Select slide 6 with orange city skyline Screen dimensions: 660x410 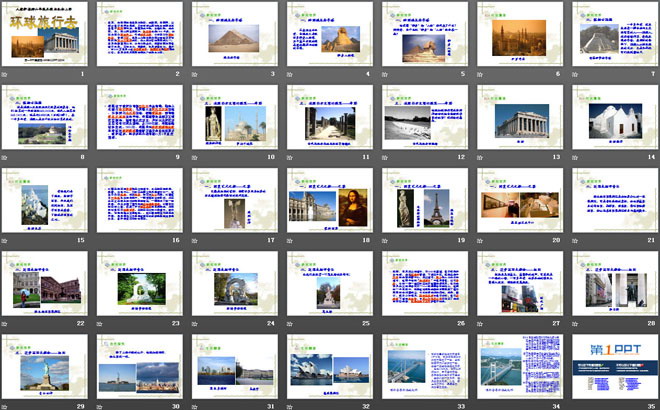(x=520, y=34)
